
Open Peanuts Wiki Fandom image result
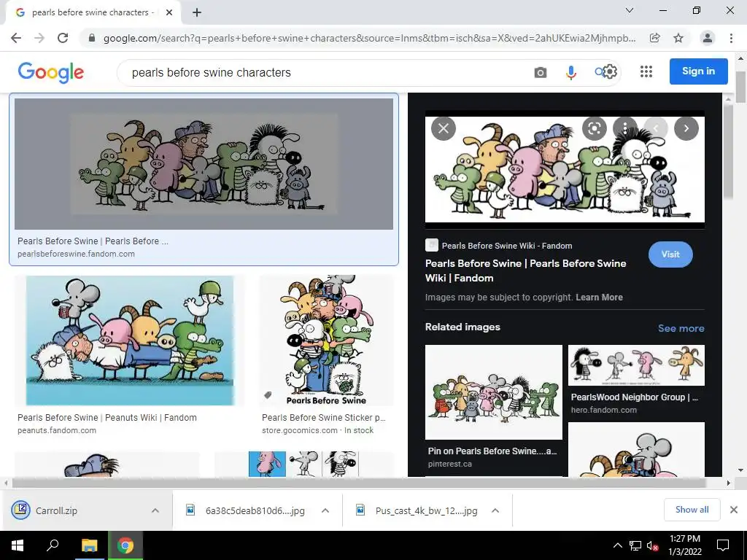coord(130,341)
